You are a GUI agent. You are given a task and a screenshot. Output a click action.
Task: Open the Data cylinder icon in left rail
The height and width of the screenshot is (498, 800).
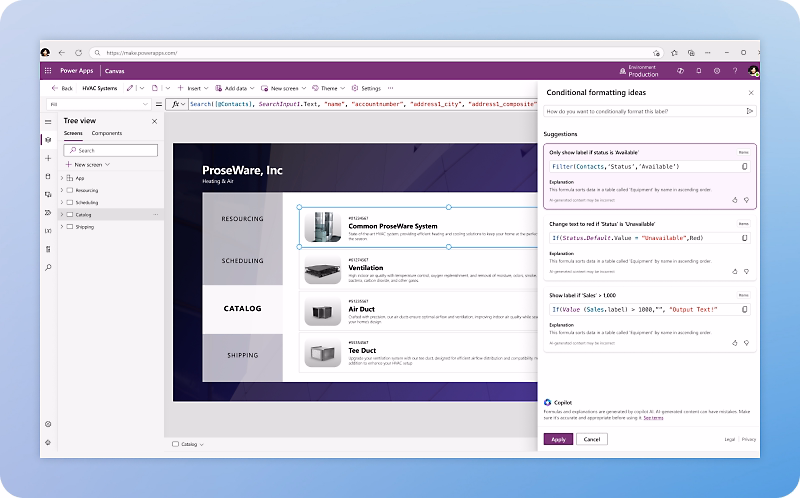[48, 177]
